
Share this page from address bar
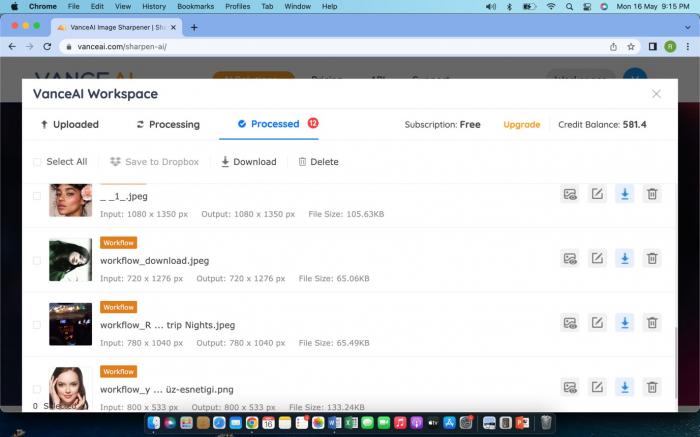click(613, 46)
